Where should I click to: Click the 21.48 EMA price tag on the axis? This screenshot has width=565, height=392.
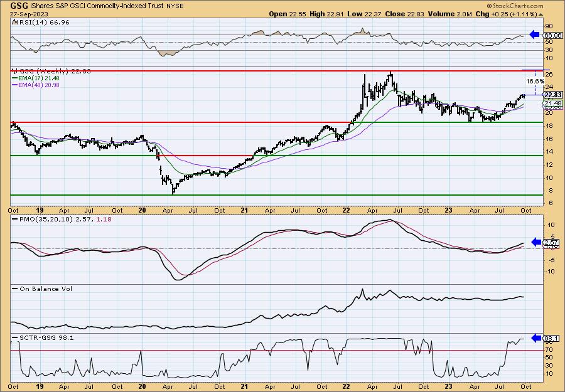(552, 103)
